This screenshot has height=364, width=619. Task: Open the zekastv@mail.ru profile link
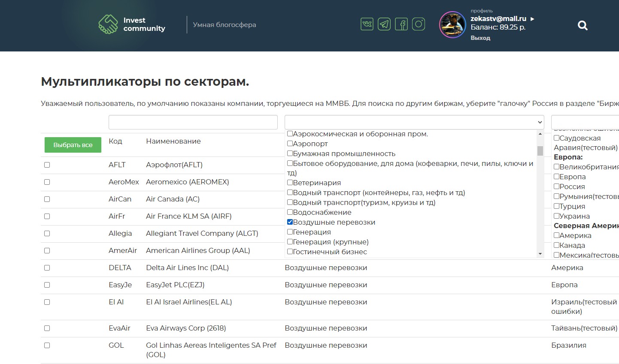[x=498, y=18]
